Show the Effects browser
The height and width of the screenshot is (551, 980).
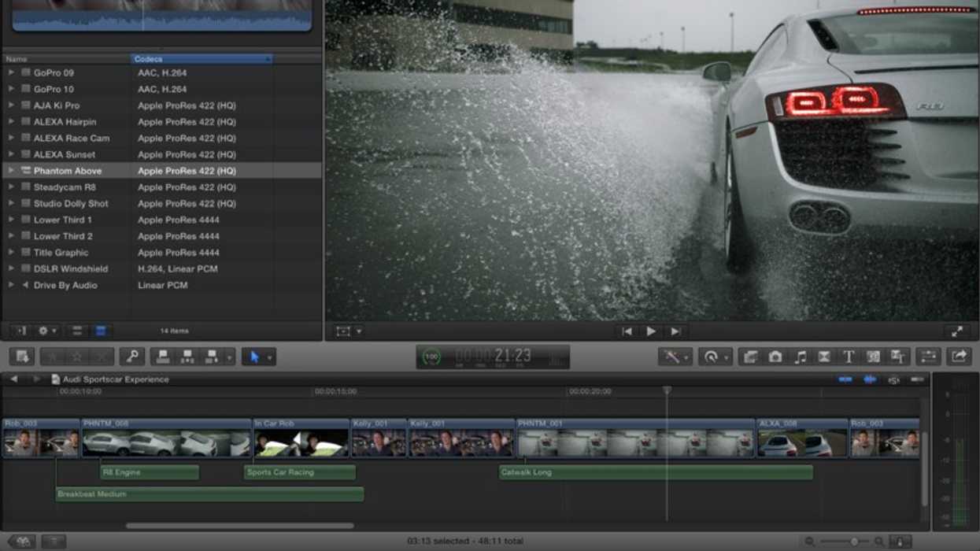(x=750, y=357)
